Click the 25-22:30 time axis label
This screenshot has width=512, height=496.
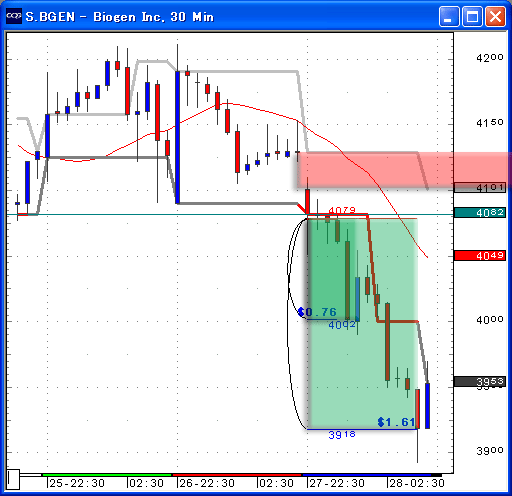click(77, 483)
